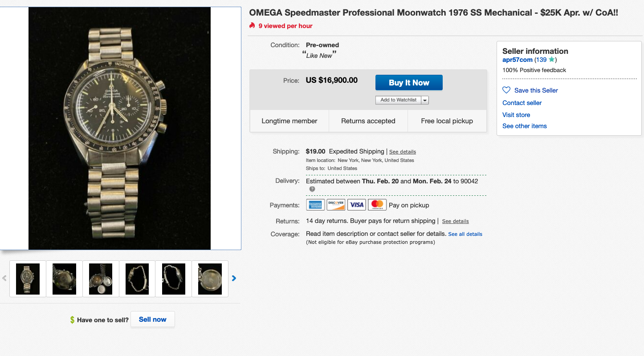Click the heart icon beside Save this Seller
This screenshot has height=356, width=644.
click(x=506, y=90)
